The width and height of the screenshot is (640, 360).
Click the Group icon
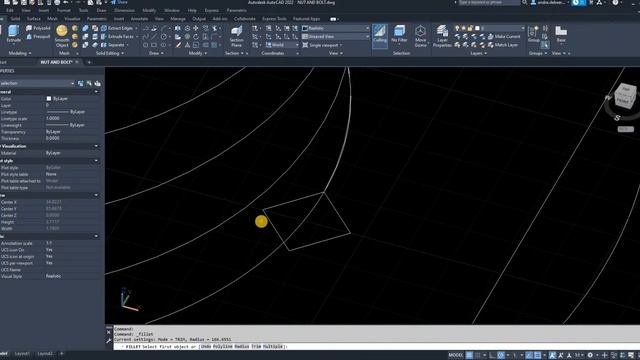pos(533,34)
